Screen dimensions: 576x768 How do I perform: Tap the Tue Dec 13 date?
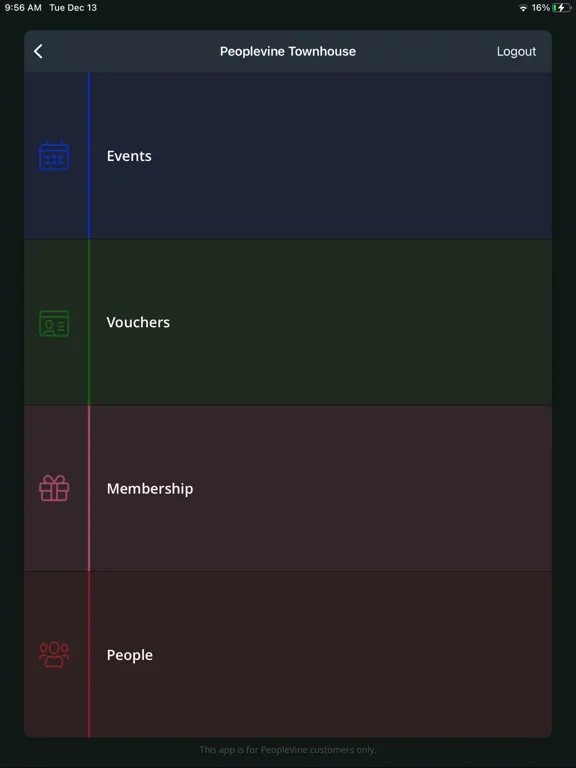click(x=73, y=8)
